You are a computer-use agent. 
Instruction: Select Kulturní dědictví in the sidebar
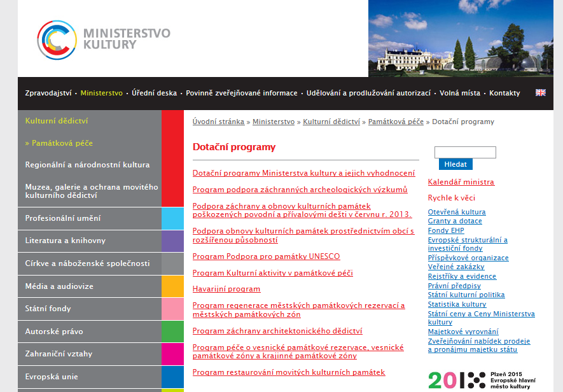(57, 121)
